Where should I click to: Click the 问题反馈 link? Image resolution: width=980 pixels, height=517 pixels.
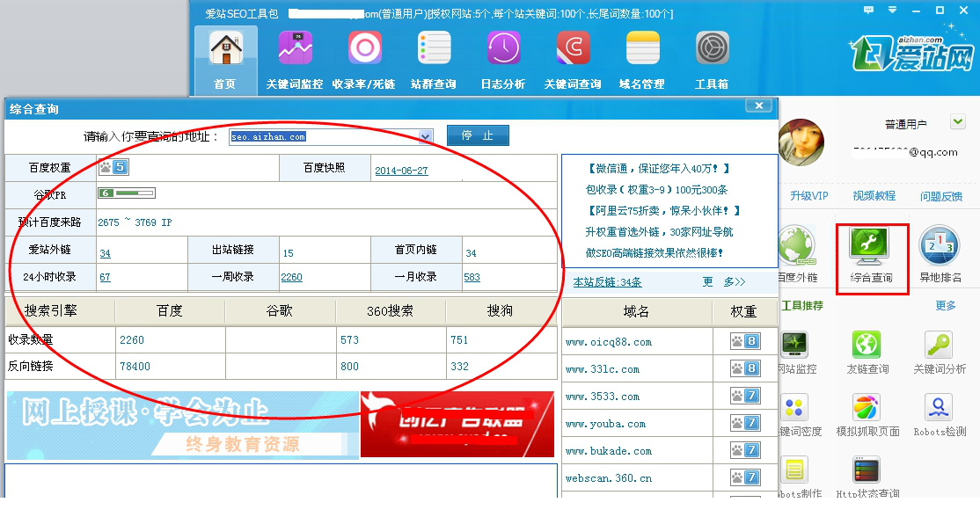[940, 197]
